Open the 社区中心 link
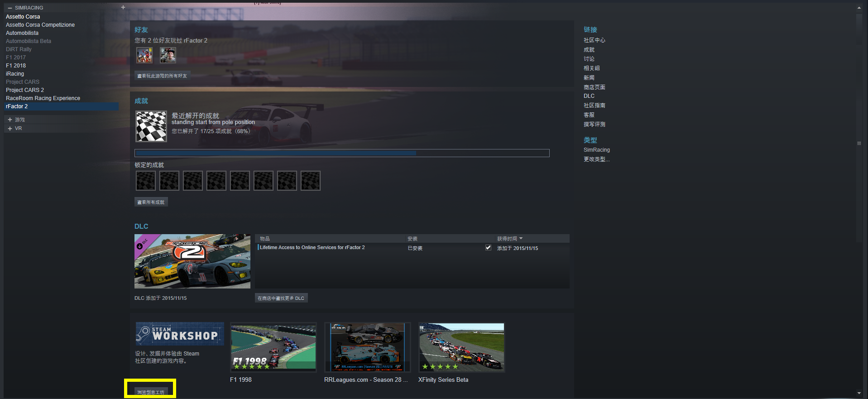Screen dimensions: 868x399 click(x=595, y=40)
